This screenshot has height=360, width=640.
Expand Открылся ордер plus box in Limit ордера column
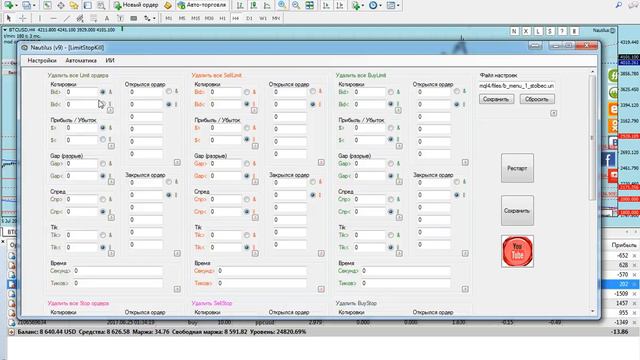177,162
